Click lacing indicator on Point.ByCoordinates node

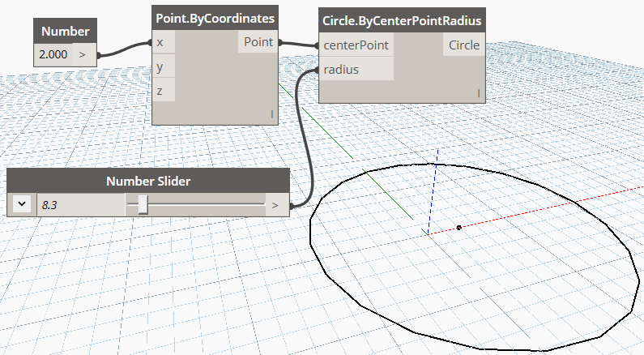(x=272, y=114)
